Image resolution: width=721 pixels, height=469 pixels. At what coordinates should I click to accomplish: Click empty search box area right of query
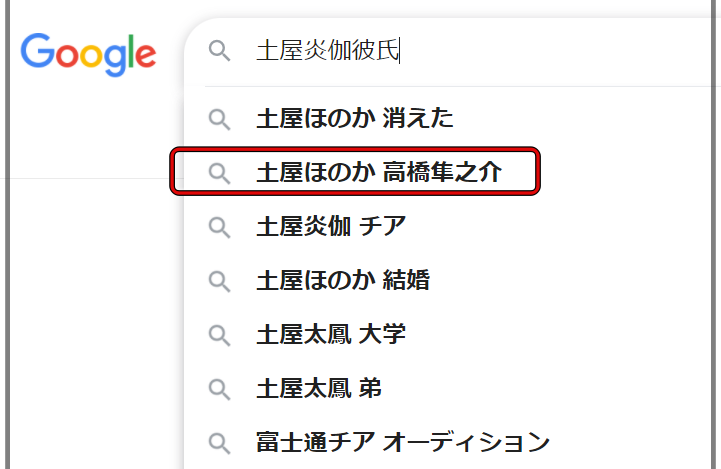click(552, 51)
